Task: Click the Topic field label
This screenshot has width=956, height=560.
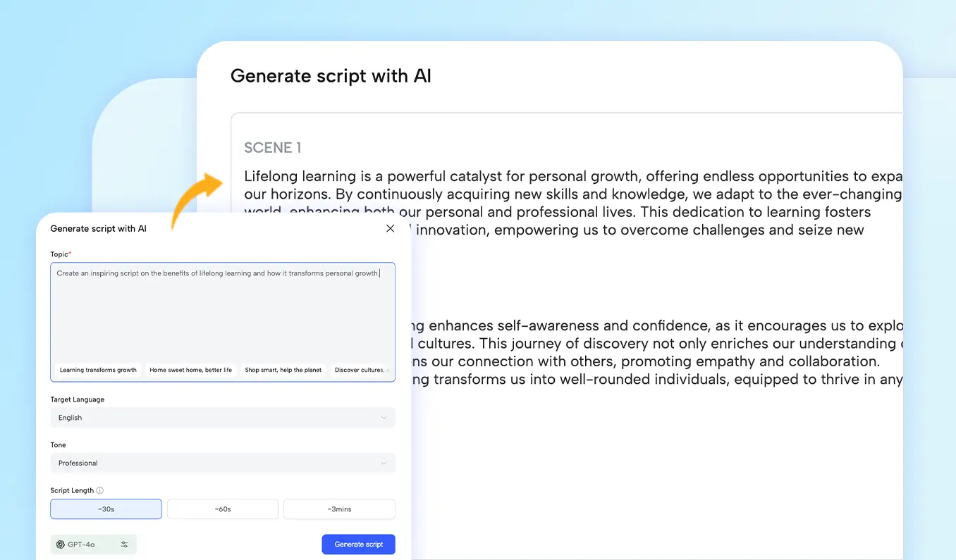Action: (61, 254)
